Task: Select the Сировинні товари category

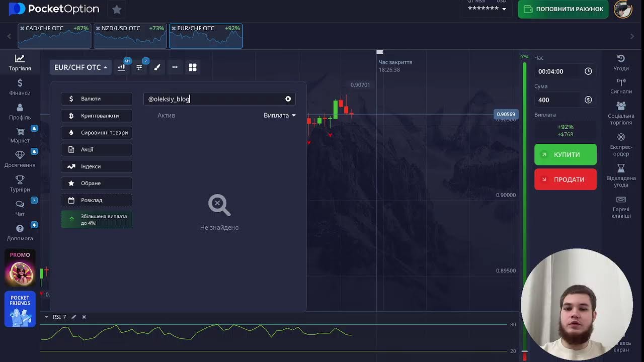Action: (97, 133)
